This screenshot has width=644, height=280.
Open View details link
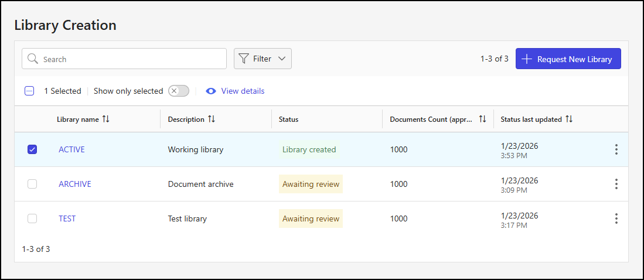point(243,91)
